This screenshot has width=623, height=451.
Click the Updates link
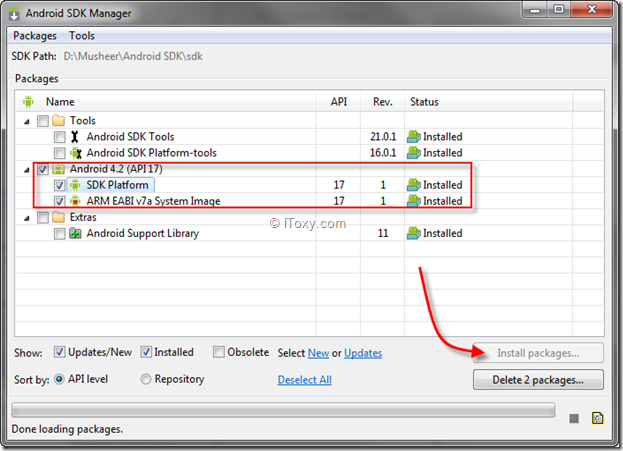pyautogui.click(x=363, y=353)
